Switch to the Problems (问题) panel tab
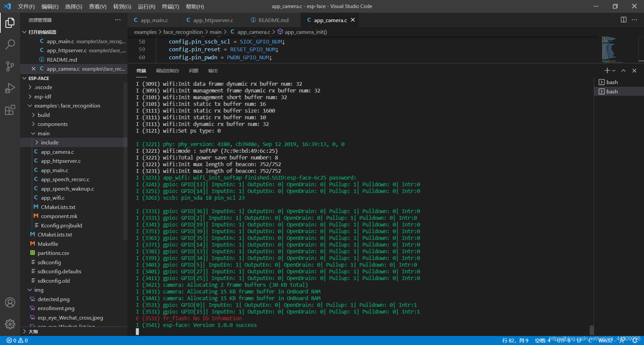This screenshot has width=644, height=345. coord(194,71)
